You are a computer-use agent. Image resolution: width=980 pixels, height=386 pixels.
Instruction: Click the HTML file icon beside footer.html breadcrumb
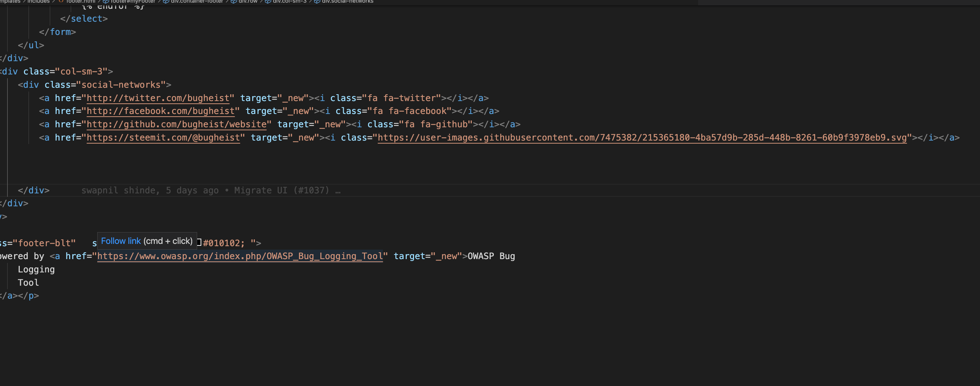[x=62, y=2]
